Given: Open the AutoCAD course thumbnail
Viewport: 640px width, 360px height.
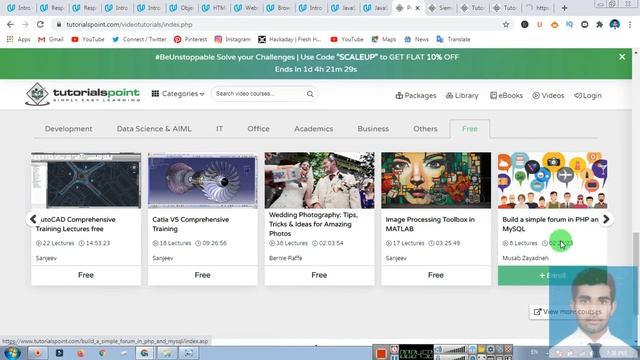Looking at the screenshot, I should [86, 180].
